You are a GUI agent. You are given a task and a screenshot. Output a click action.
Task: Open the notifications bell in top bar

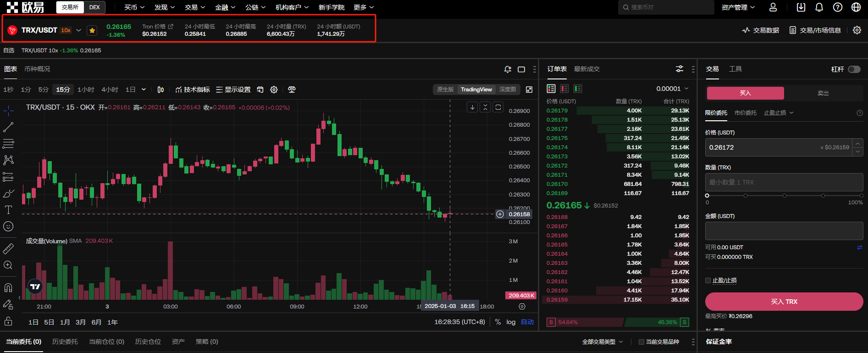(x=819, y=7)
